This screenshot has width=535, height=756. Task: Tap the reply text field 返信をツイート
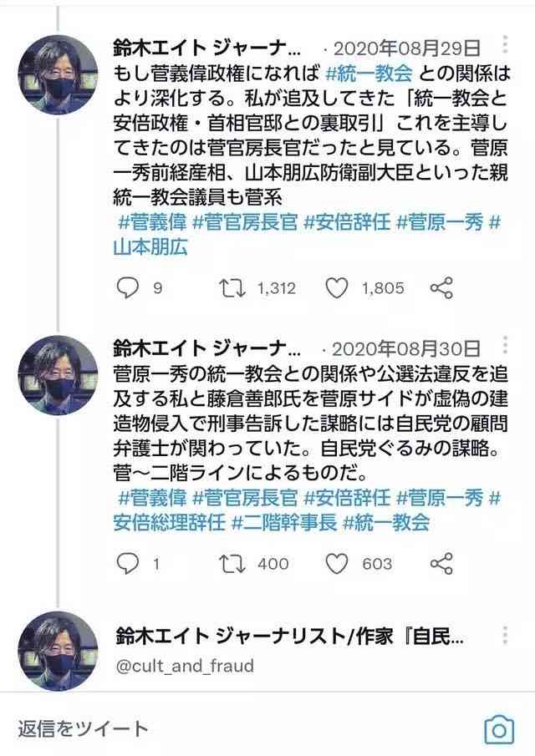click(x=84, y=728)
